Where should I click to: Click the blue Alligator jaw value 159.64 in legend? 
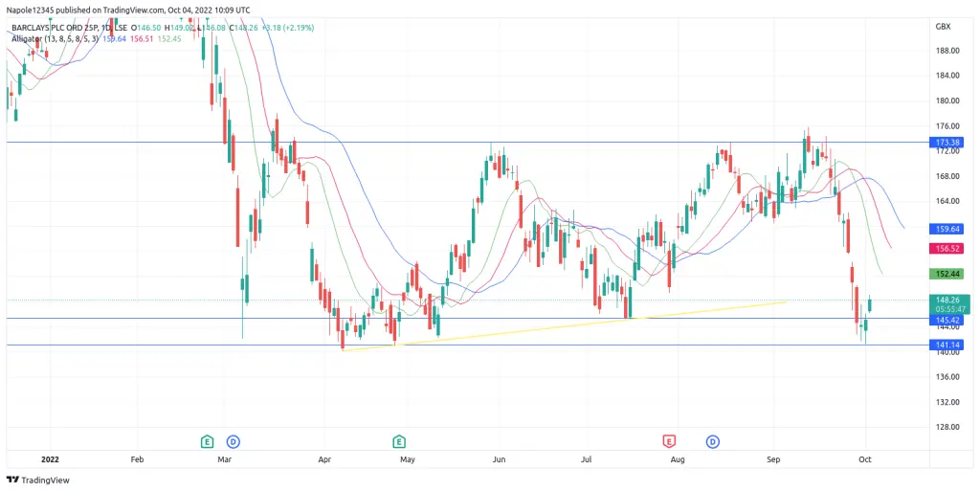pos(115,38)
